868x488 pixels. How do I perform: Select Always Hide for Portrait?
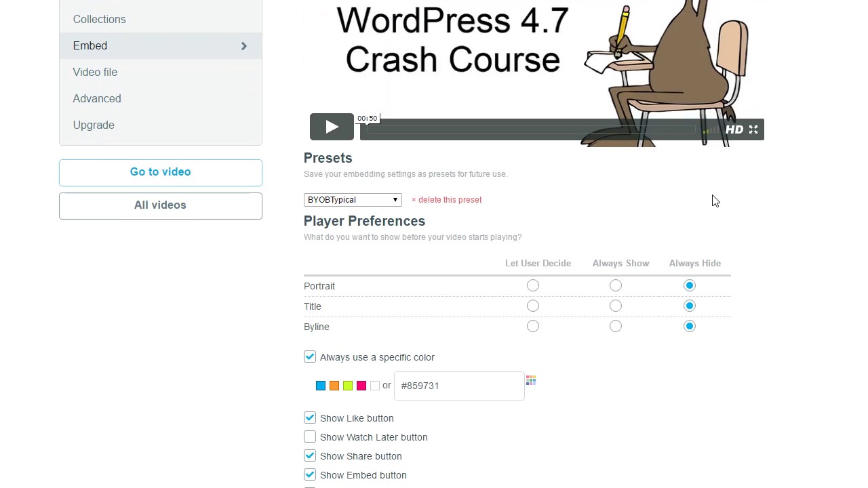point(690,286)
